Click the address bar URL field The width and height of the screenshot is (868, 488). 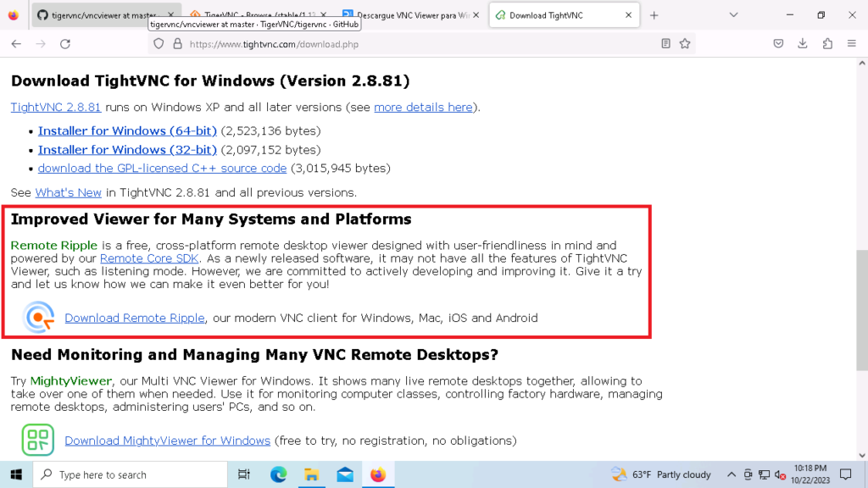tap(420, 44)
